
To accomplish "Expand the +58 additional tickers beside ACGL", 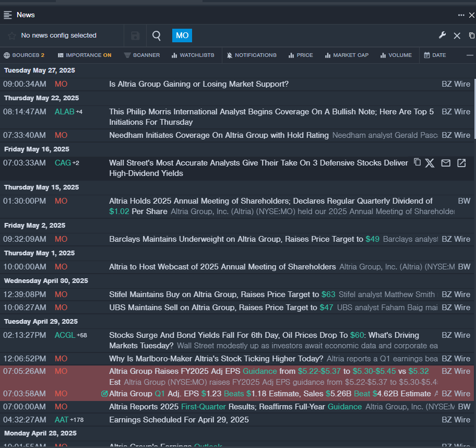I will 82,335.
